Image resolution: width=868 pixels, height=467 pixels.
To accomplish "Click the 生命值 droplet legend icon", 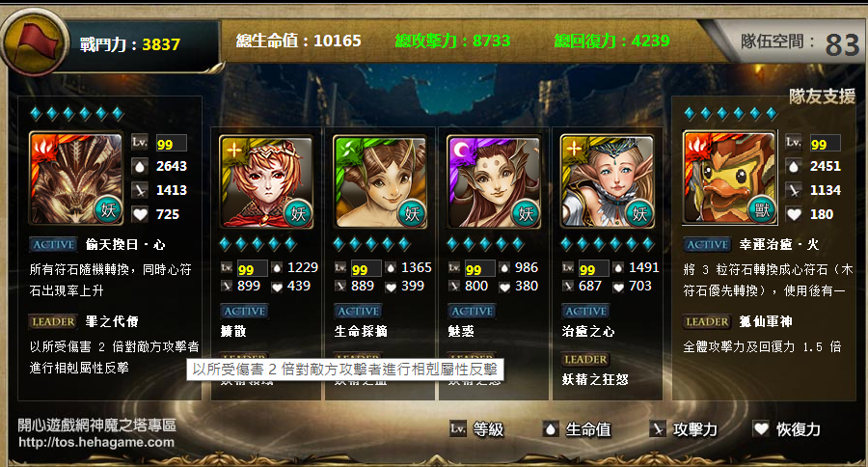I will pyautogui.click(x=550, y=428).
